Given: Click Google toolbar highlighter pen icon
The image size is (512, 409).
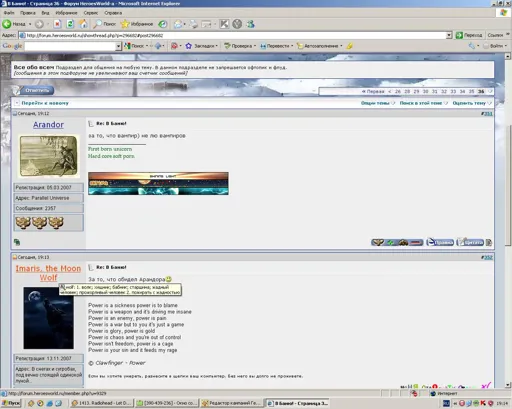Looking at the screenshot, I should [x=349, y=46].
